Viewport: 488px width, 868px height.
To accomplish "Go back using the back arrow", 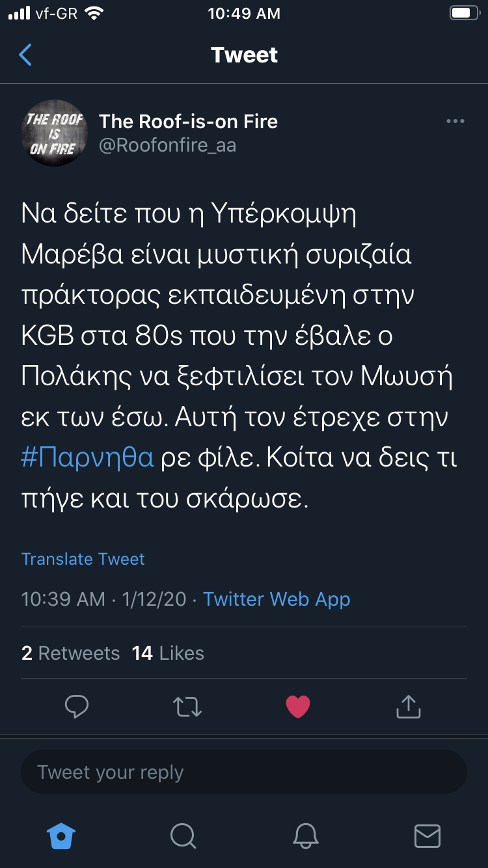I will (x=25, y=55).
